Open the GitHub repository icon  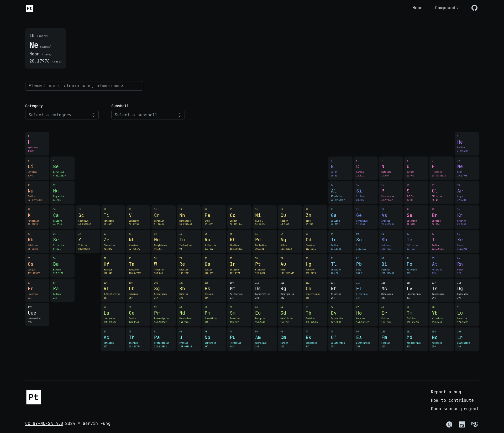click(474, 8)
